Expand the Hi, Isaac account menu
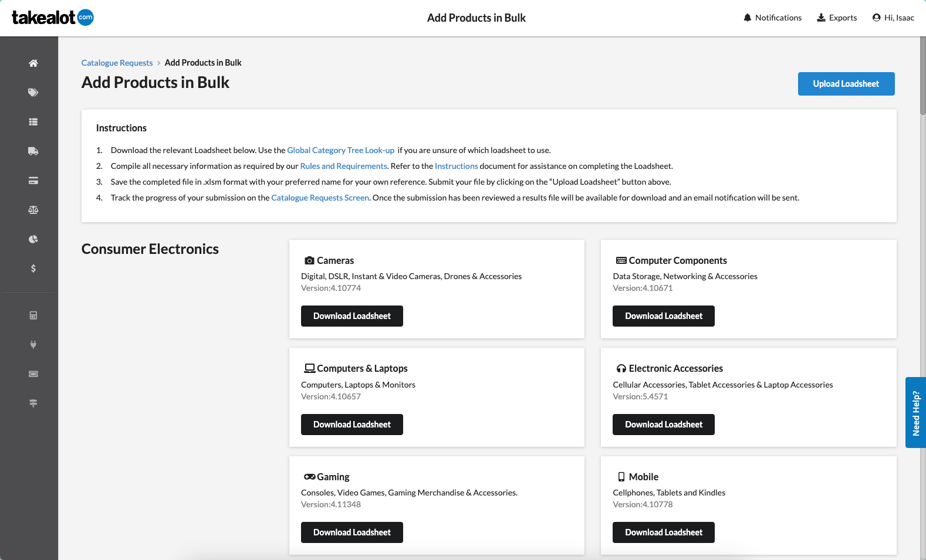Image resolution: width=926 pixels, height=560 pixels. [893, 18]
